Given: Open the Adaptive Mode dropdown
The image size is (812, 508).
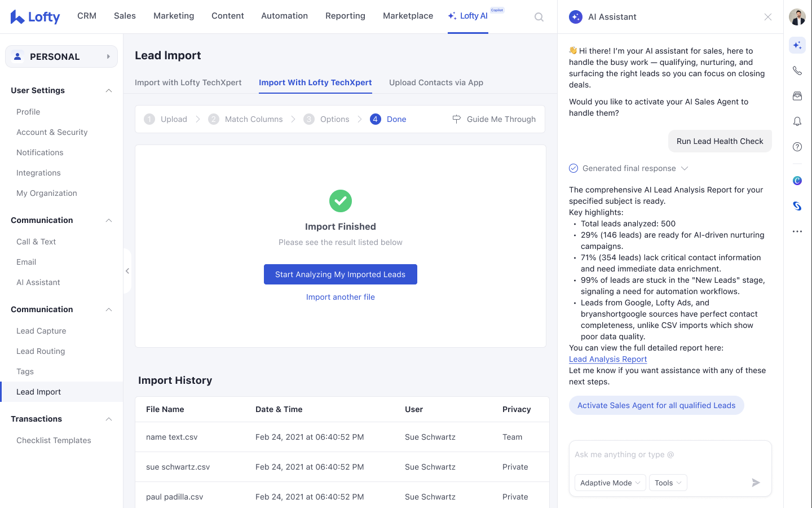Looking at the screenshot, I should click(610, 483).
